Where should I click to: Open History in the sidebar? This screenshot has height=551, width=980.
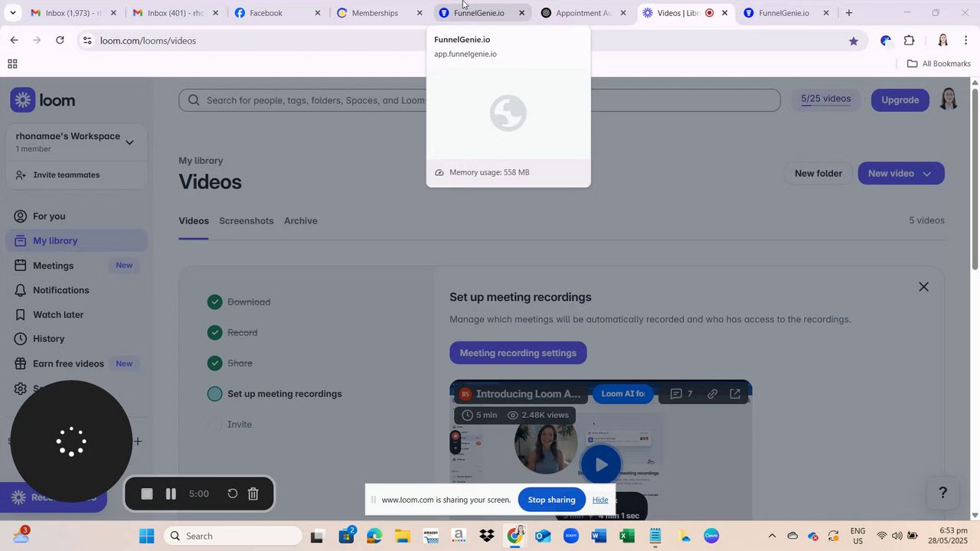click(x=77, y=339)
